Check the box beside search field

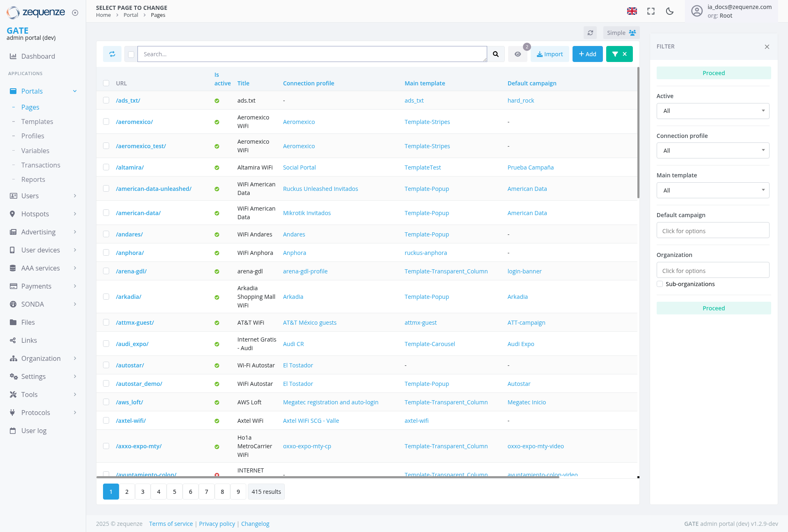click(131, 54)
